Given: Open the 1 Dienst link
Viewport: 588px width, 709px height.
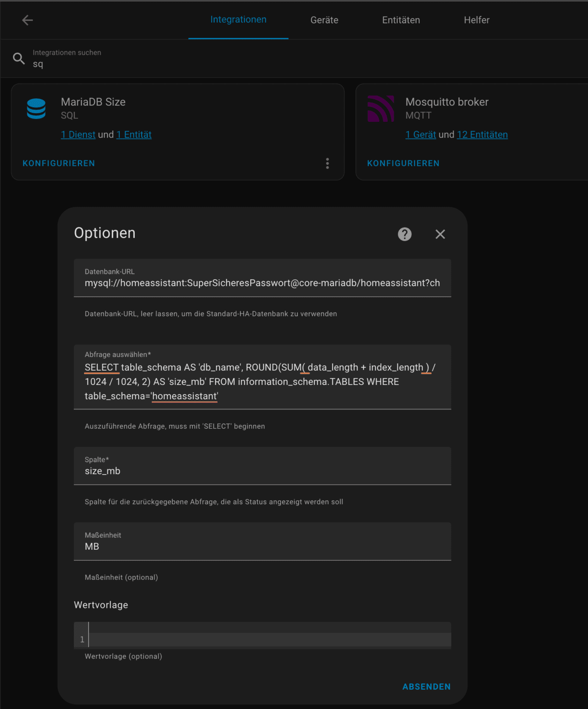Looking at the screenshot, I should click(78, 134).
